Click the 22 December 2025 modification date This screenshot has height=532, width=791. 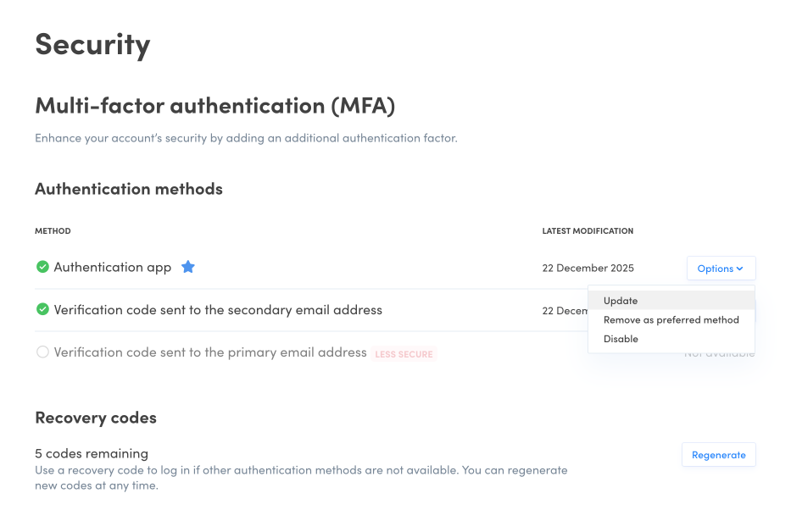click(588, 269)
